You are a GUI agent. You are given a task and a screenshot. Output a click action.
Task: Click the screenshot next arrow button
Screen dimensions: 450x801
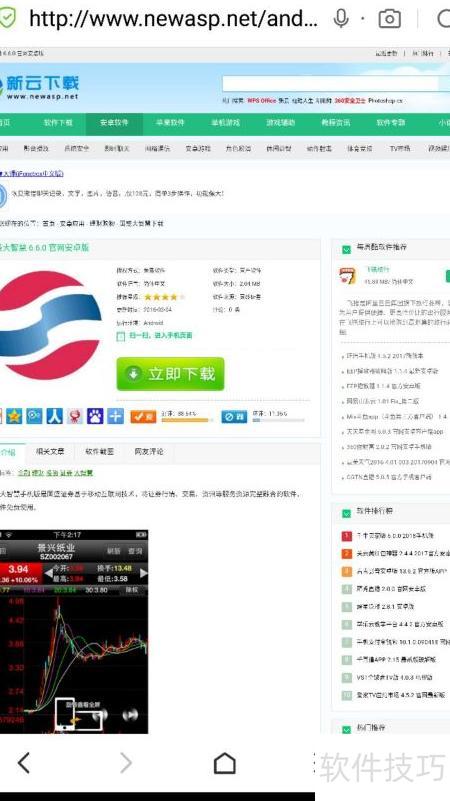pos(131,714)
